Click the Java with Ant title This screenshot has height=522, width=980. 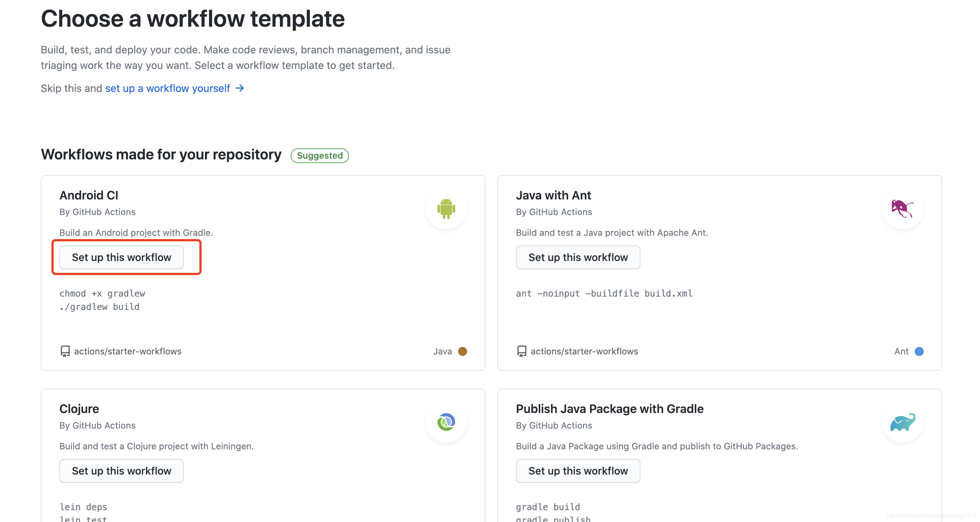coord(553,195)
